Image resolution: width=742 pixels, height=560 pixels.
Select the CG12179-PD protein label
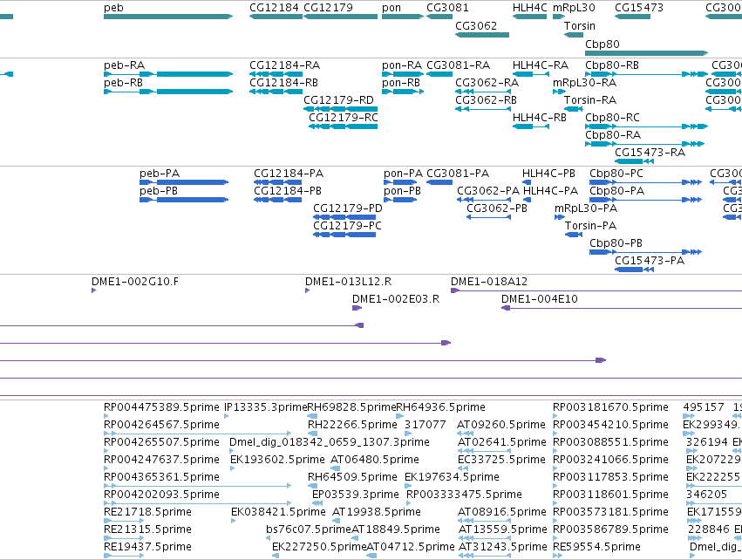[348, 208]
